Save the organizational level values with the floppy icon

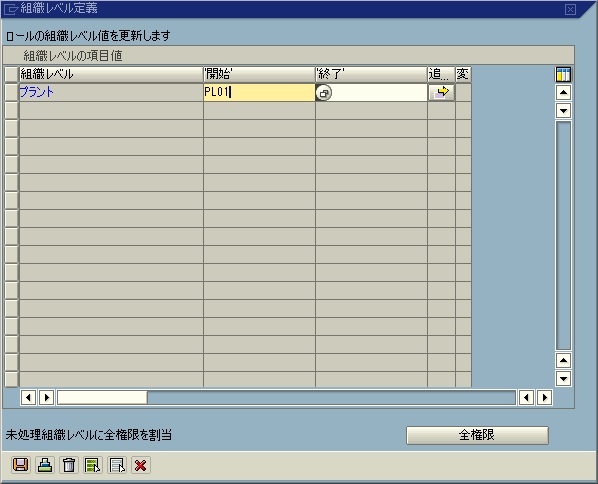pos(21,465)
